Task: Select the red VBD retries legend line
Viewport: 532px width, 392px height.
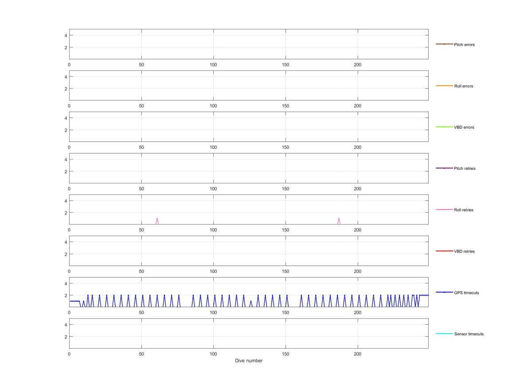Action: coord(444,251)
